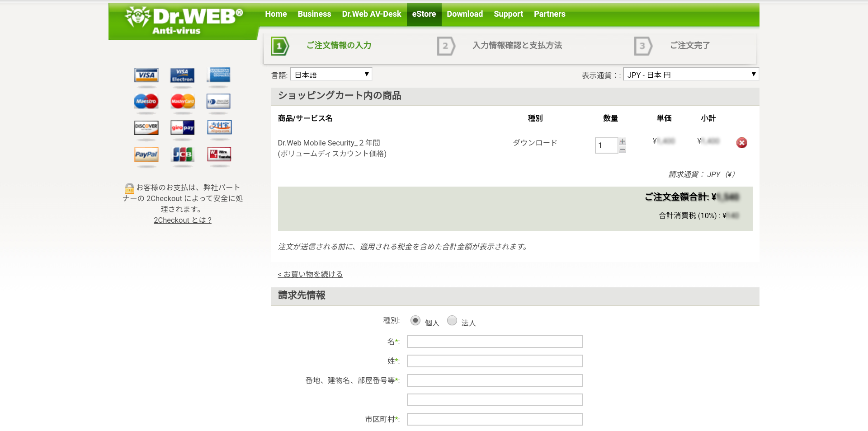Image resolution: width=868 pixels, height=431 pixels.
Task: Open the 表示通貨 currency dropdown
Action: 690,75
